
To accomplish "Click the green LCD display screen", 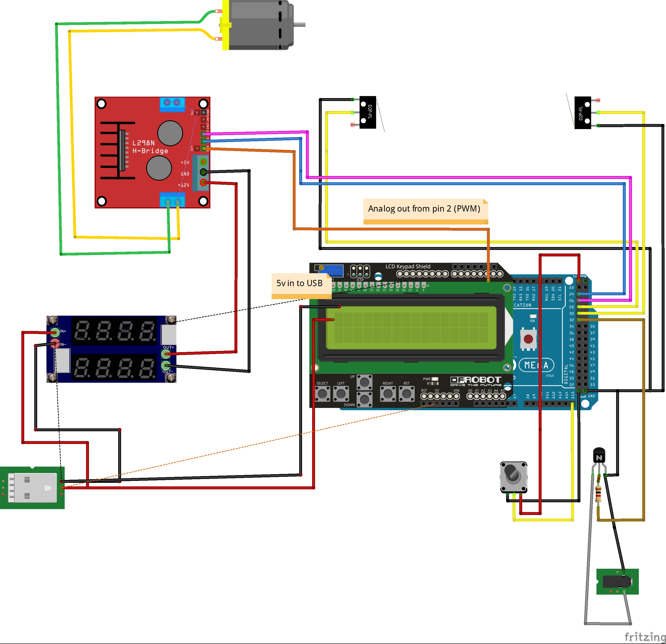I will click(x=411, y=328).
